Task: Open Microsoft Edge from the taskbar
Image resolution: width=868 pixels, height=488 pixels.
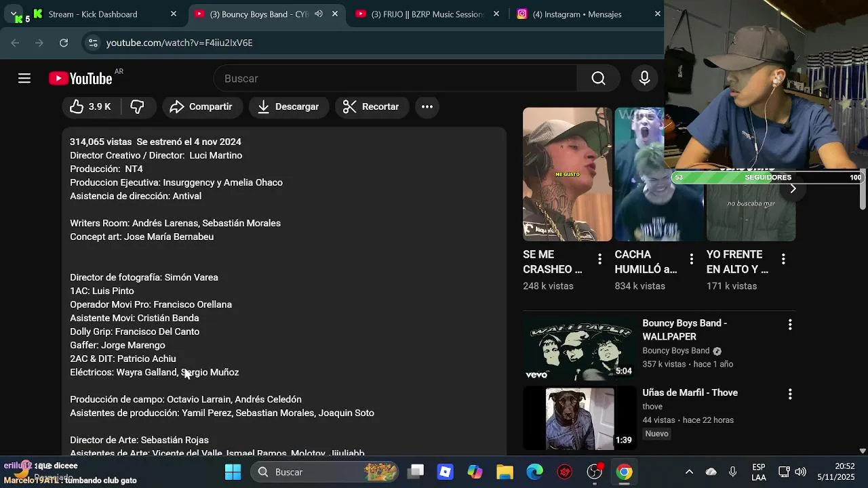Action: pos(534,472)
